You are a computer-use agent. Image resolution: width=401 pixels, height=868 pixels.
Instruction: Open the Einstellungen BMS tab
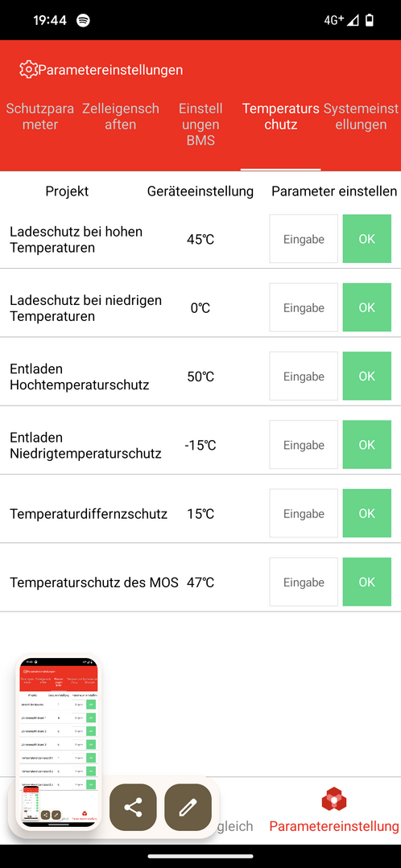pos(200,125)
